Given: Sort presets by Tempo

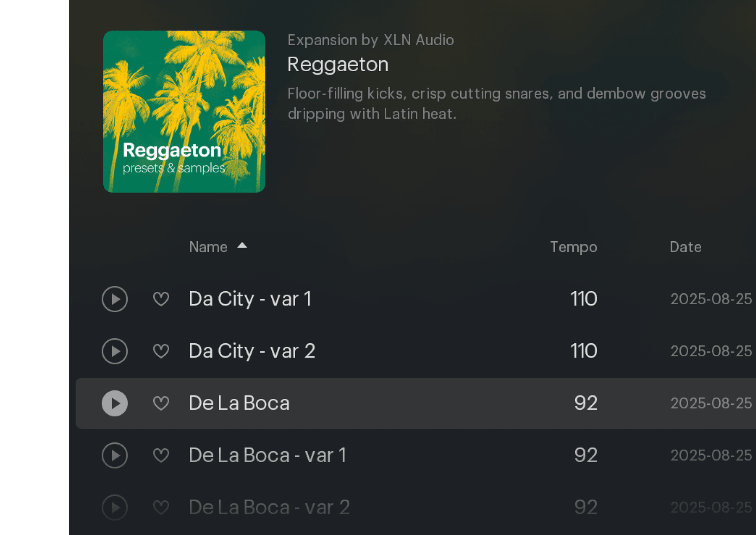Looking at the screenshot, I should coord(573,247).
